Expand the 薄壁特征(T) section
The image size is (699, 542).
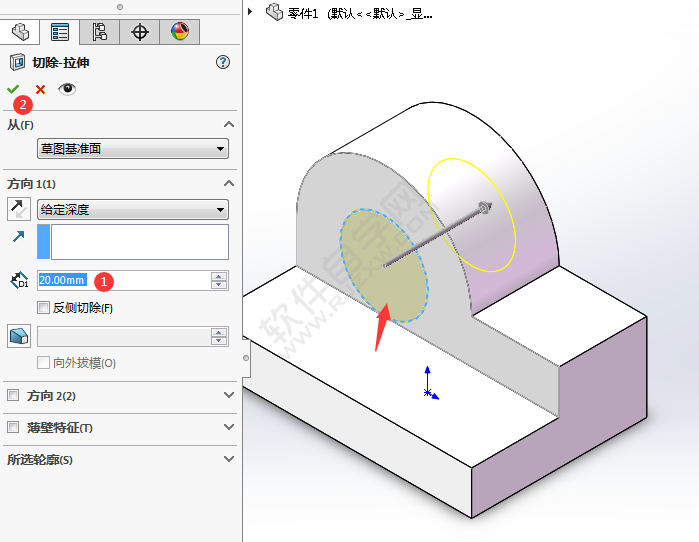point(229,427)
